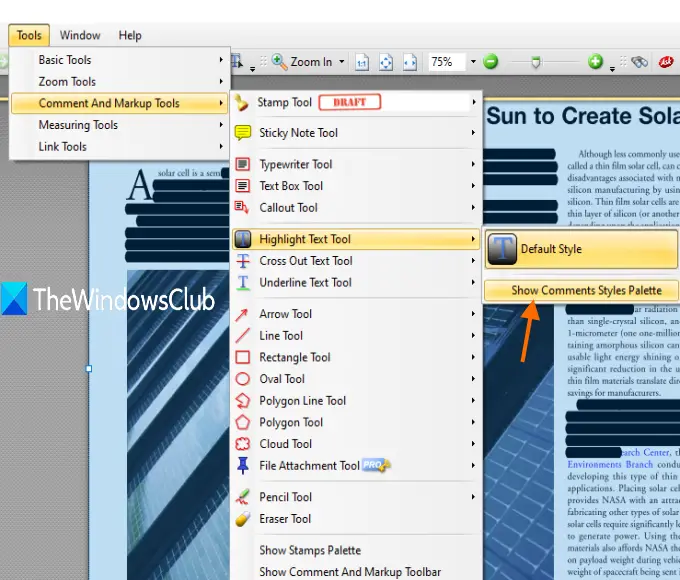Select Basic Tools submenu
This screenshot has height=580, width=680.
pyautogui.click(x=119, y=60)
